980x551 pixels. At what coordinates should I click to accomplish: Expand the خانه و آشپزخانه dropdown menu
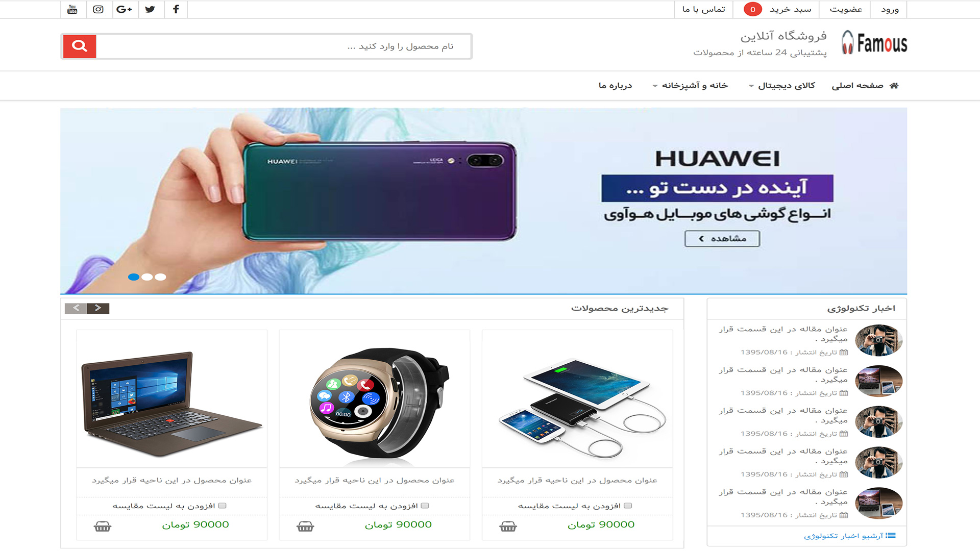pos(691,85)
